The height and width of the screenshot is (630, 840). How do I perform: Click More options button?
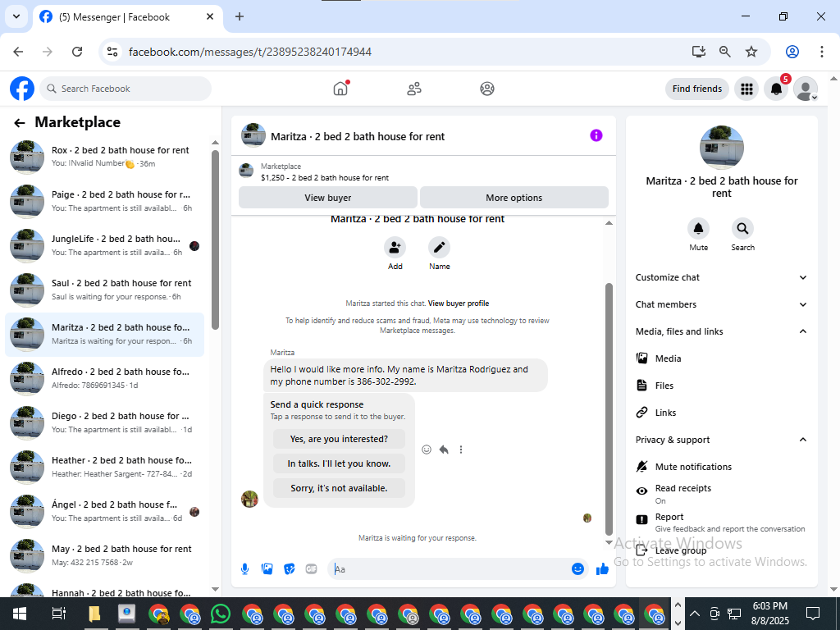[x=514, y=198]
